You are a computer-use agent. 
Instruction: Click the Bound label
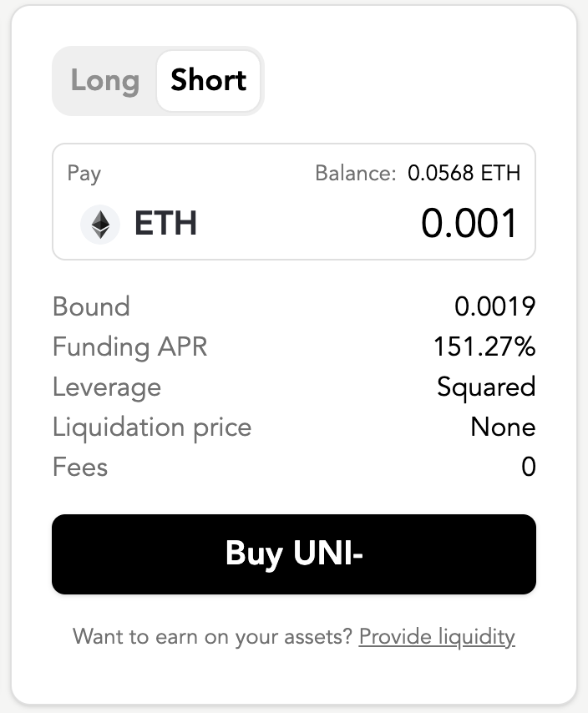coord(91,306)
